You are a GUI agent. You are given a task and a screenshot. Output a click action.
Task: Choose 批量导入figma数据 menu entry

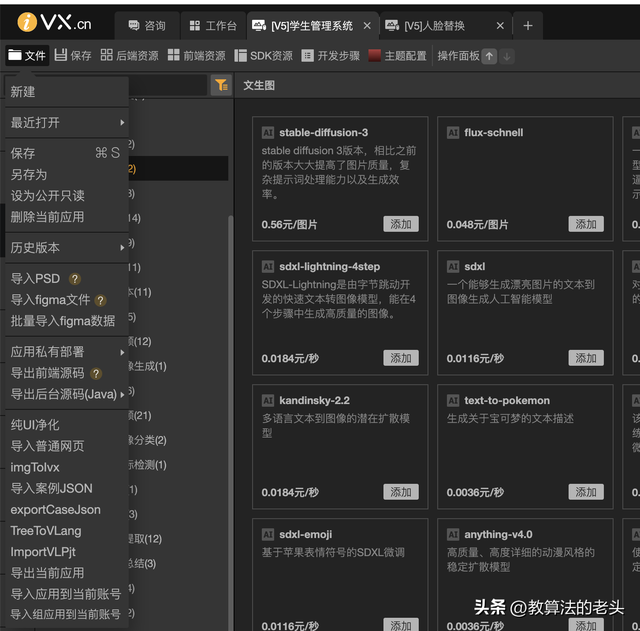point(67,321)
